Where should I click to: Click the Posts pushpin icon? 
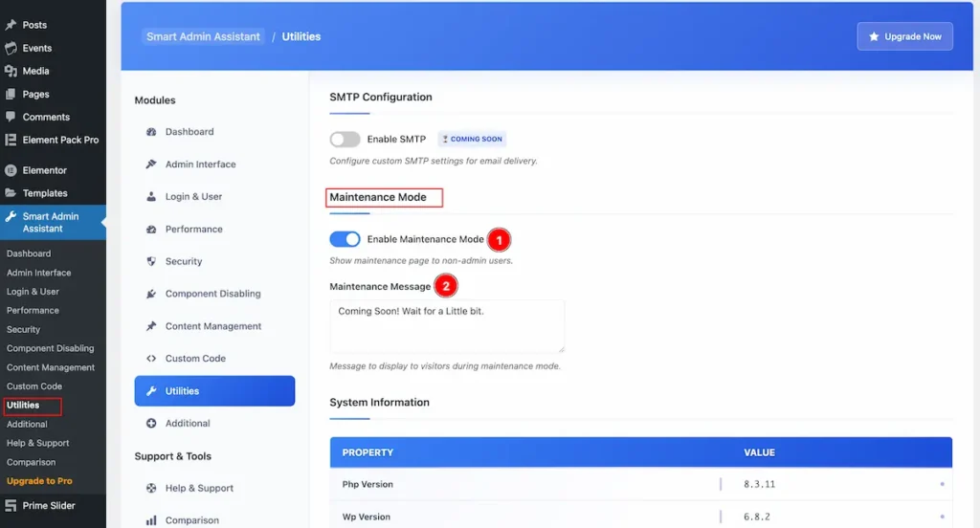coord(11,25)
